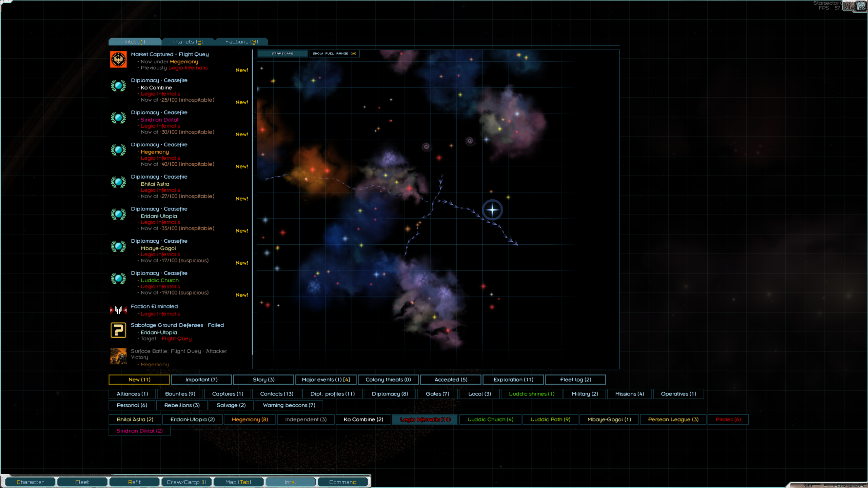
Task: Click the Mbaye-Gogol ceasefire laurel icon
Action: tap(118, 246)
